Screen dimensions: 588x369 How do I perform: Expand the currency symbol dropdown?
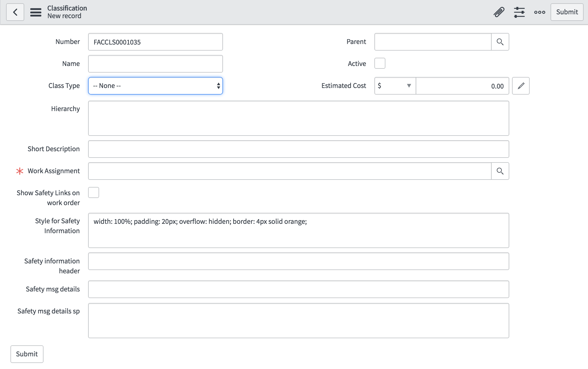(395, 86)
